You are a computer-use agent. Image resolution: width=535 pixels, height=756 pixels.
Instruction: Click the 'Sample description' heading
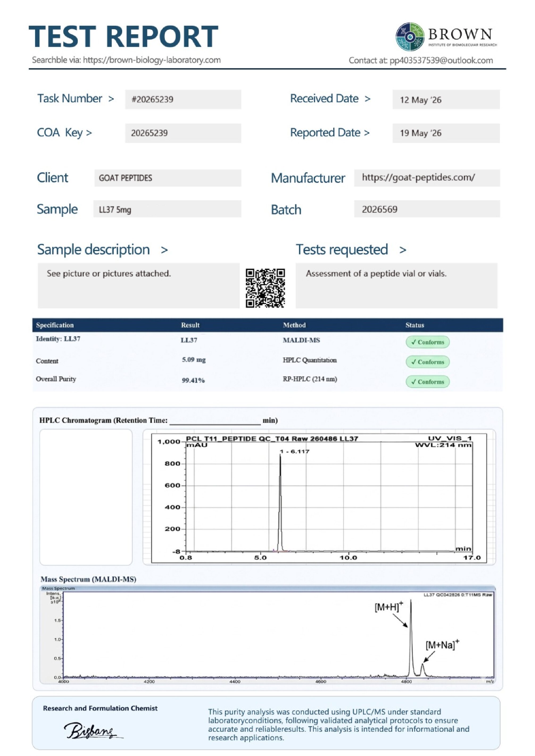94,250
